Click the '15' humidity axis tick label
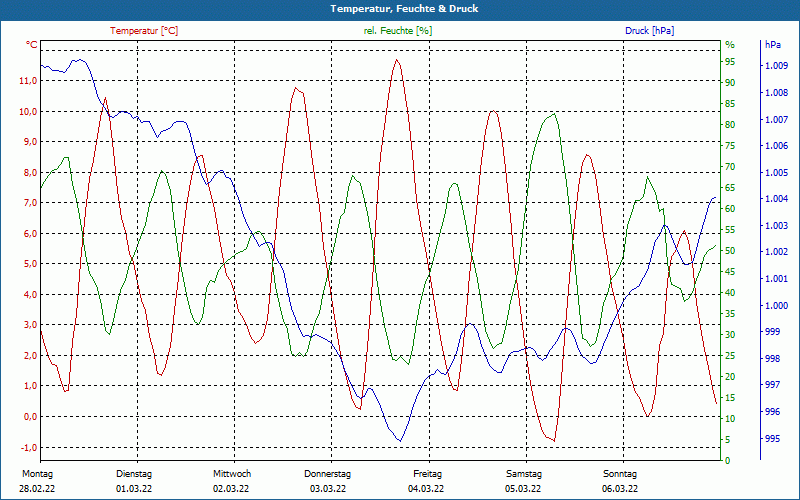 point(730,398)
